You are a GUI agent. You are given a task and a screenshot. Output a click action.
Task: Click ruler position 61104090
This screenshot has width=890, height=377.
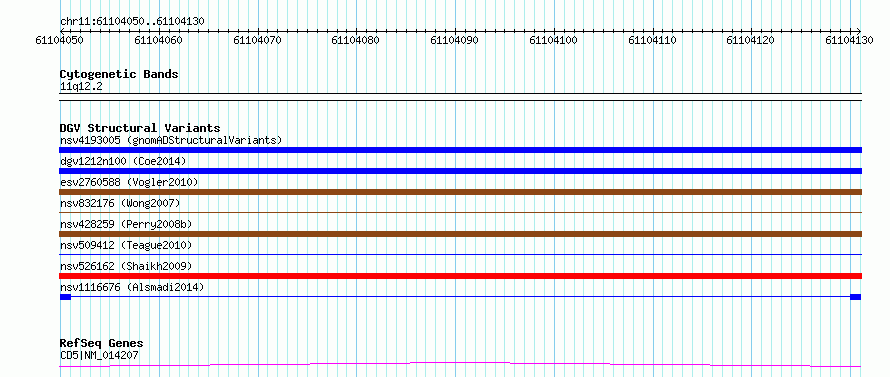pyautogui.click(x=455, y=40)
